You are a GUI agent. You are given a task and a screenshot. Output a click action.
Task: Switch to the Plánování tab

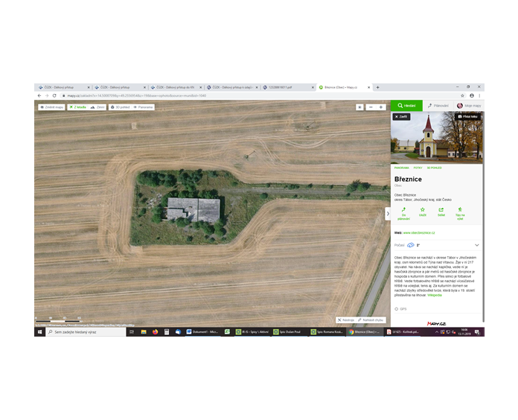438,106
